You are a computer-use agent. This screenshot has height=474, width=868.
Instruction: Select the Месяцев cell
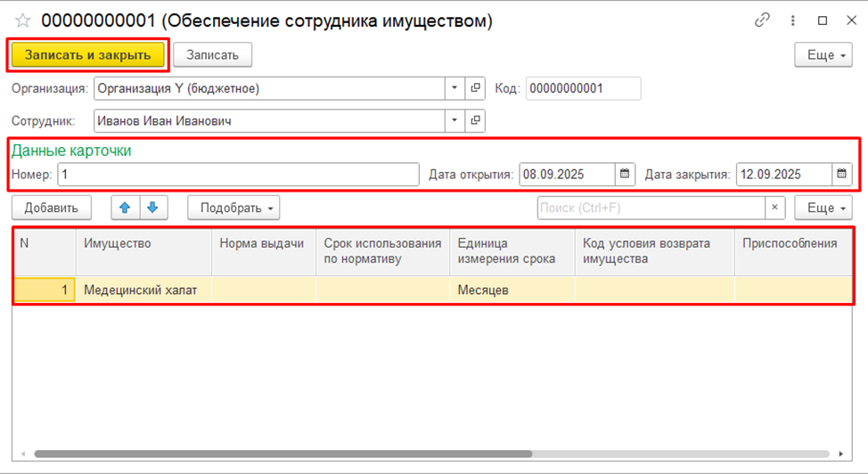tap(512, 290)
